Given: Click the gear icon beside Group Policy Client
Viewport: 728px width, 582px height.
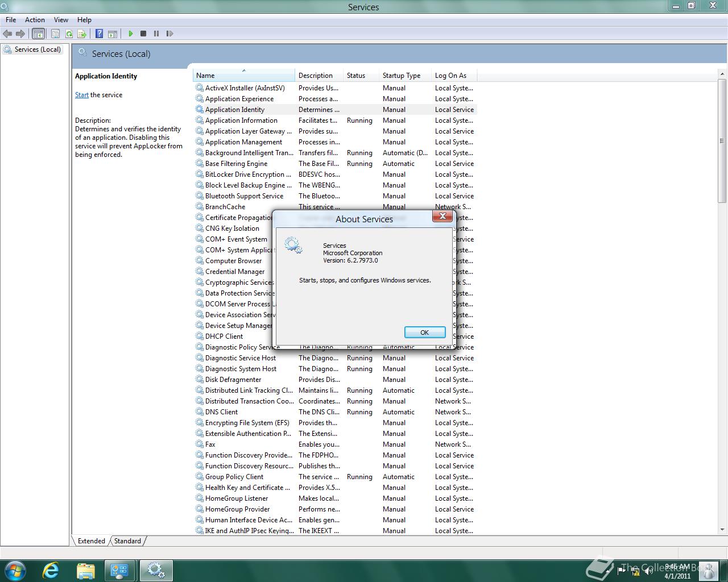Looking at the screenshot, I should point(199,476).
